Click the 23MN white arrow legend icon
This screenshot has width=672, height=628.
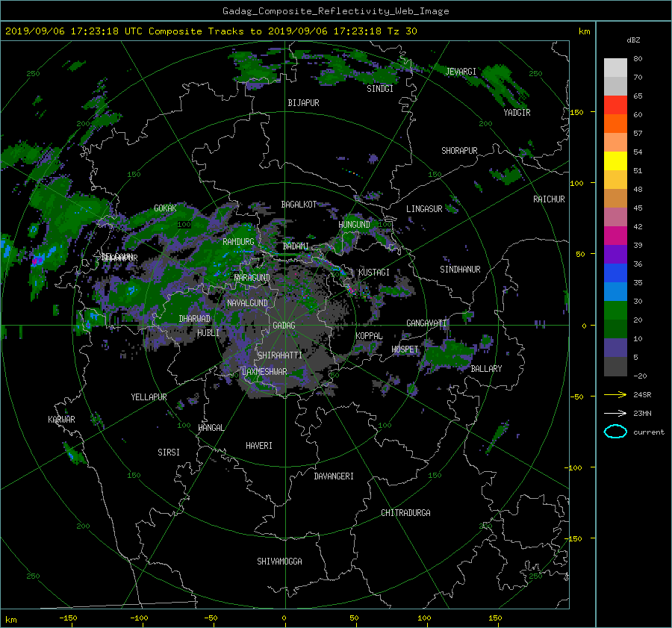[615, 413]
